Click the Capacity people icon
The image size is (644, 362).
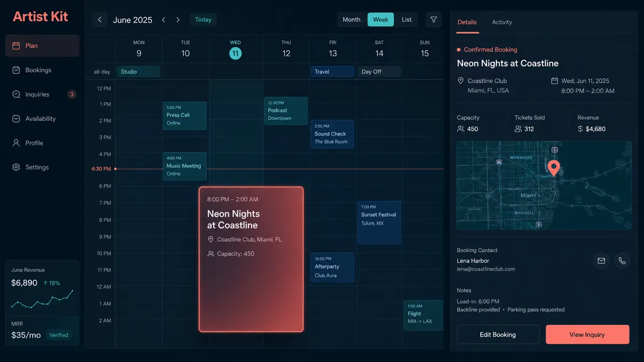[x=460, y=129]
